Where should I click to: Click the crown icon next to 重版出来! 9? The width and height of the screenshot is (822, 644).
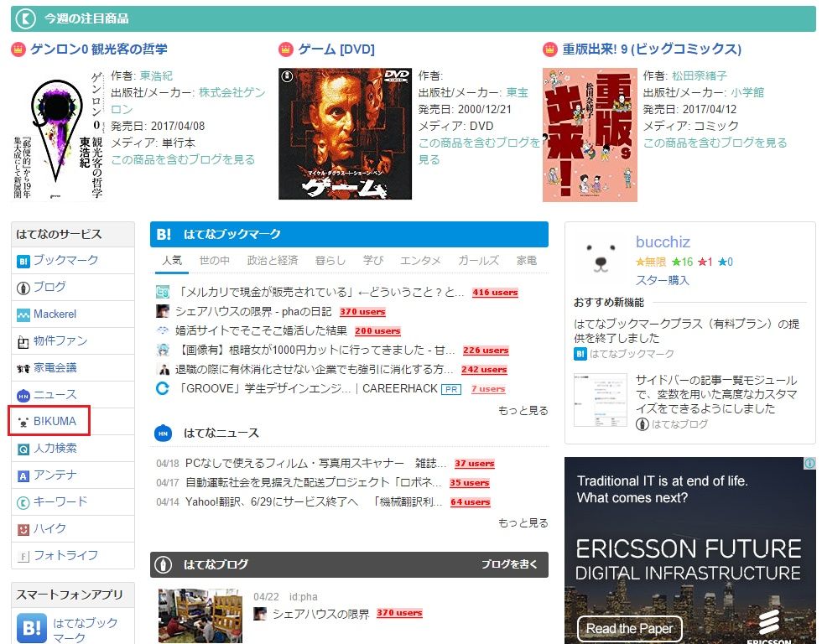tap(550, 49)
